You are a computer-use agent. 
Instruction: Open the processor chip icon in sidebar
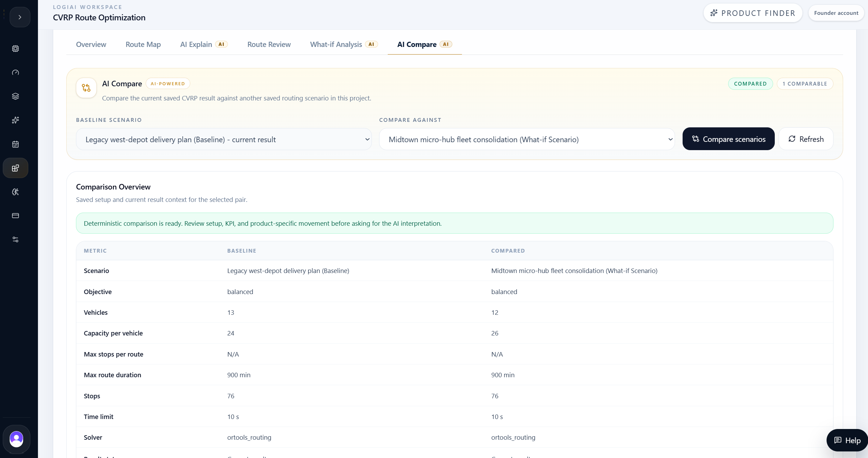pyautogui.click(x=16, y=49)
